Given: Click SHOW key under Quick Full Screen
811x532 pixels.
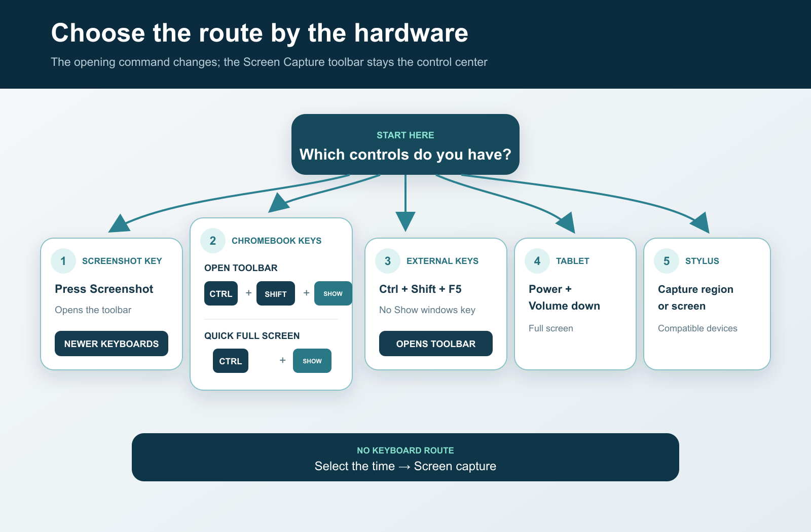Looking at the screenshot, I should click(x=312, y=361).
